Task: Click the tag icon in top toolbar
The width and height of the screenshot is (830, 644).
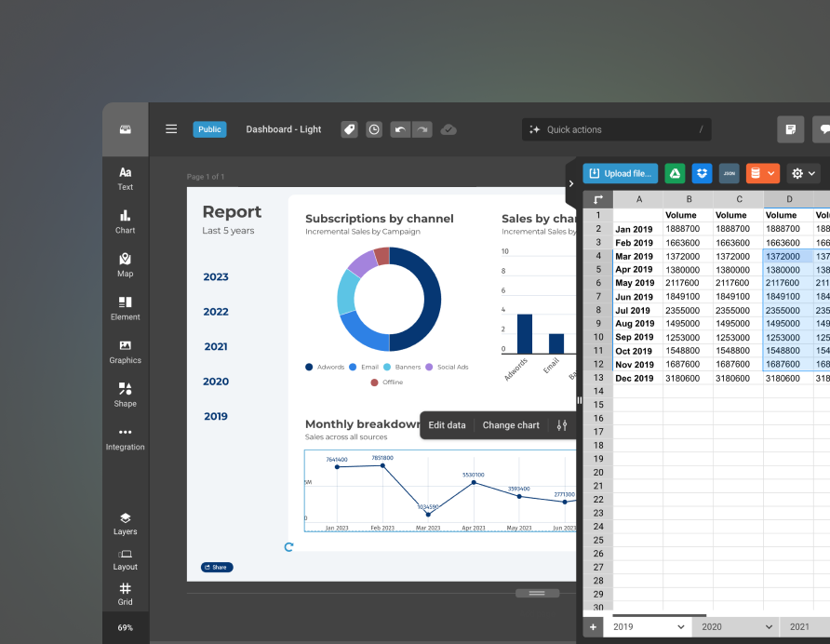Action: 349,129
